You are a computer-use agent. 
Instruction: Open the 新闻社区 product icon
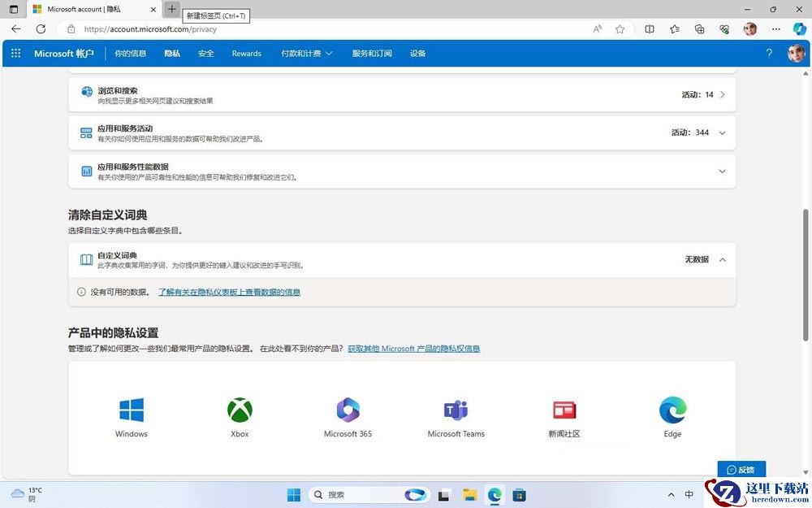coord(564,410)
